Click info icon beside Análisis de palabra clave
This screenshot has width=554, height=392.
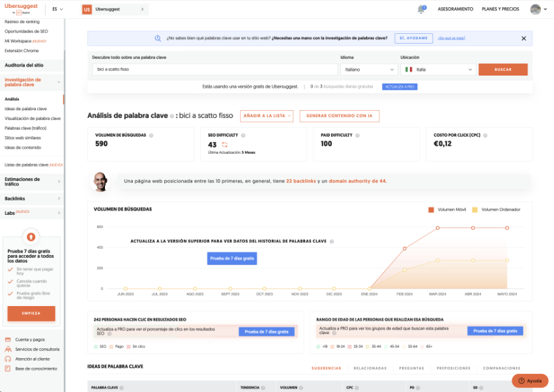click(172, 116)
